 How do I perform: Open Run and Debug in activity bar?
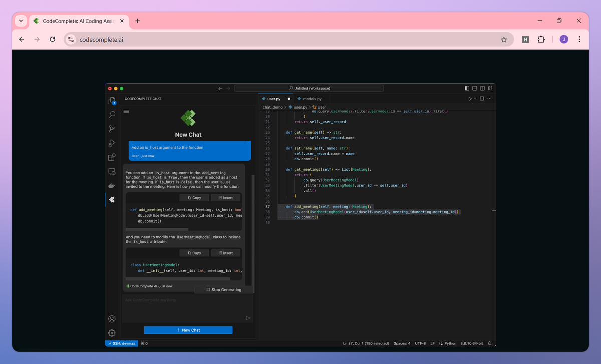tap(112, 143)
